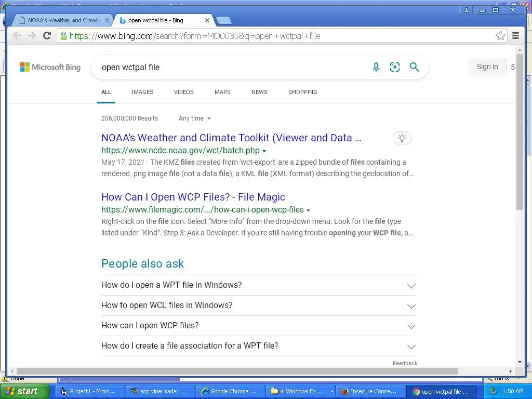This screenshot has height=399, width=532.
Task: Expand How can I open WCP files question
Action: coord(259,326)
